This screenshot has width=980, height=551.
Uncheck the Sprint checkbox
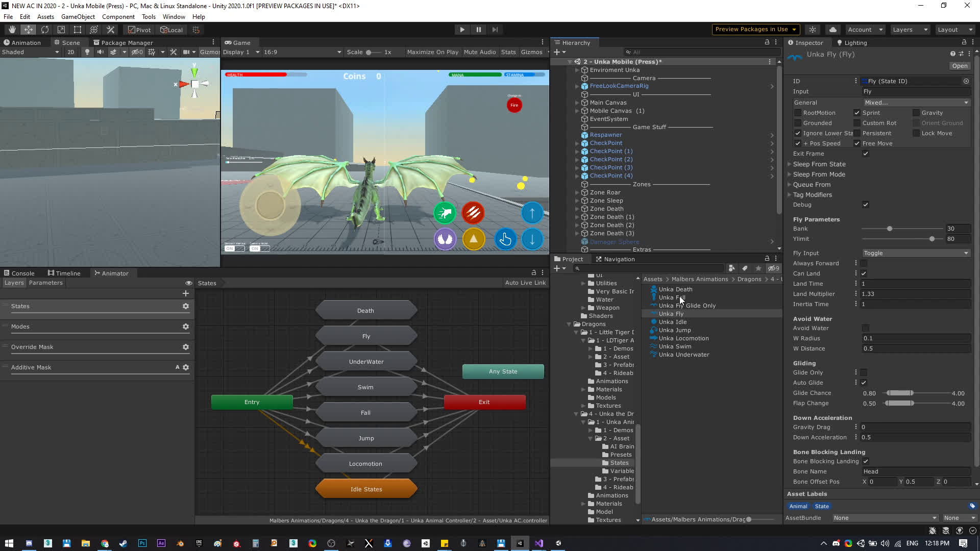point(856,113)
